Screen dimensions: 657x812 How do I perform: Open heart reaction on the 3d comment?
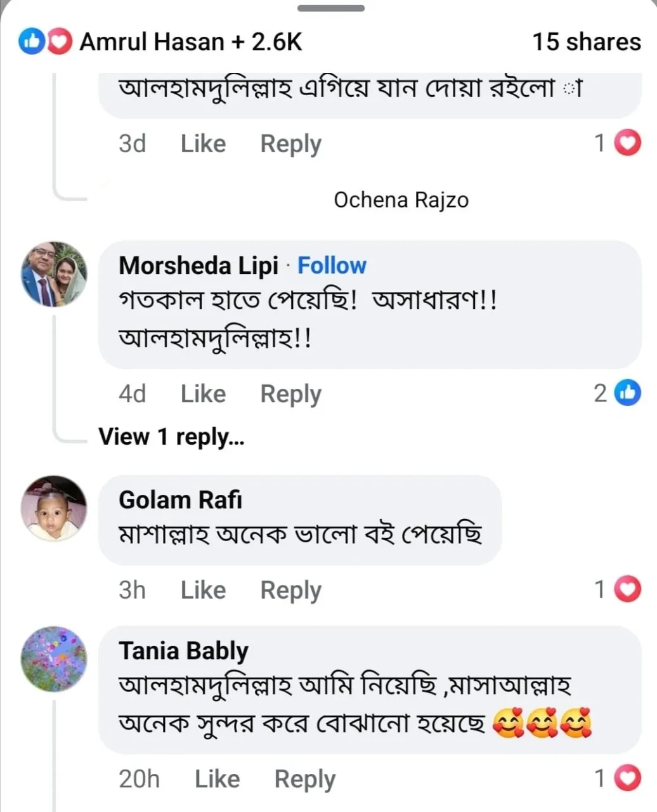click(628, 143)
